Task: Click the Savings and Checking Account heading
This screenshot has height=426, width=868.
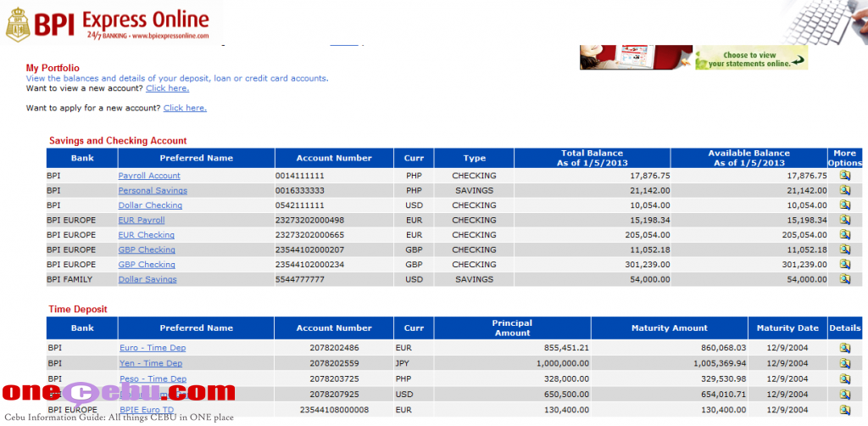Action: [x=118, y=141]
